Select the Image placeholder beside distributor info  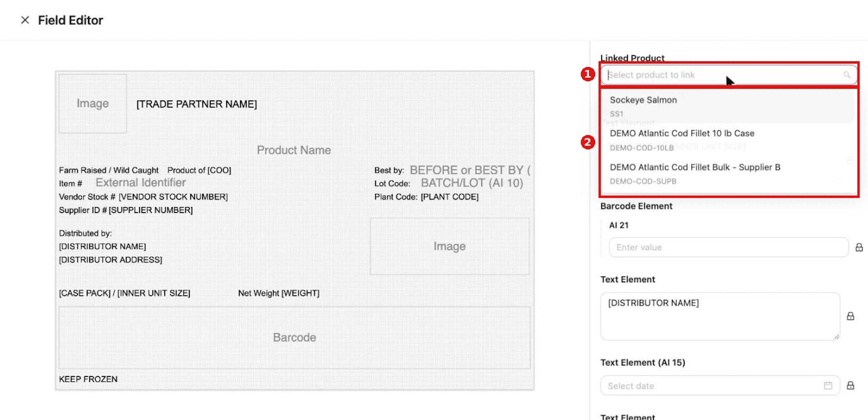[x=450, y=246]
